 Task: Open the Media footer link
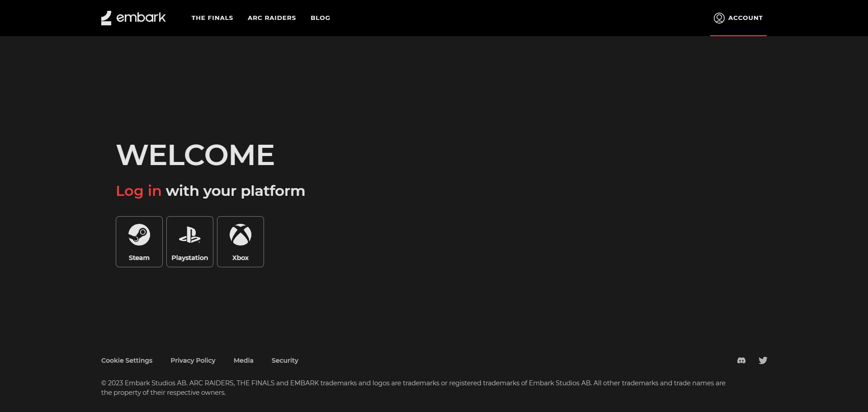point(243,360)
